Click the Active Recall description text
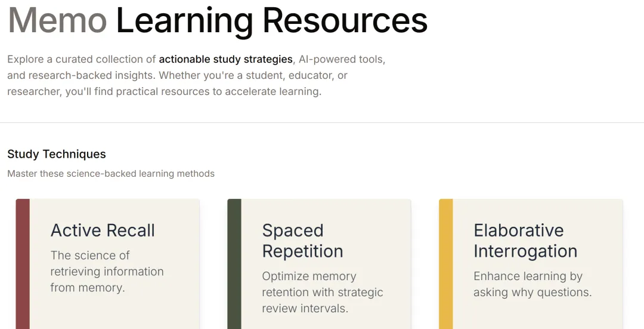 click(107, 271)
